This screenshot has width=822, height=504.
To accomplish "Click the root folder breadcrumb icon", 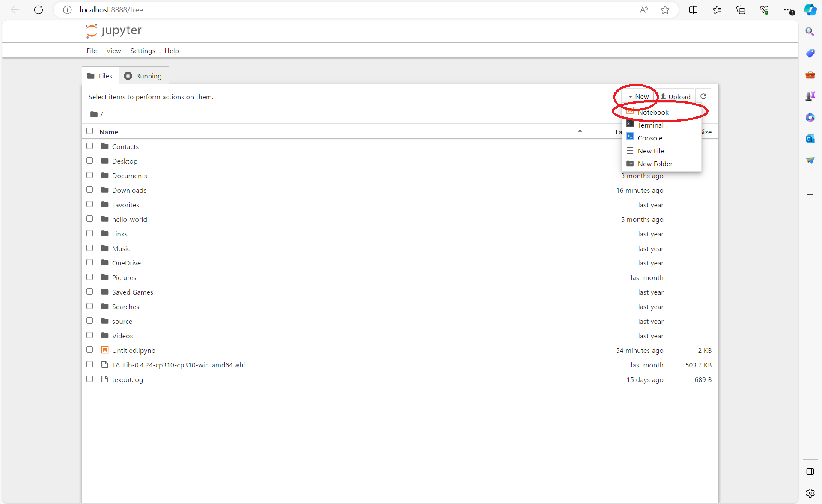I will (94, 114).
